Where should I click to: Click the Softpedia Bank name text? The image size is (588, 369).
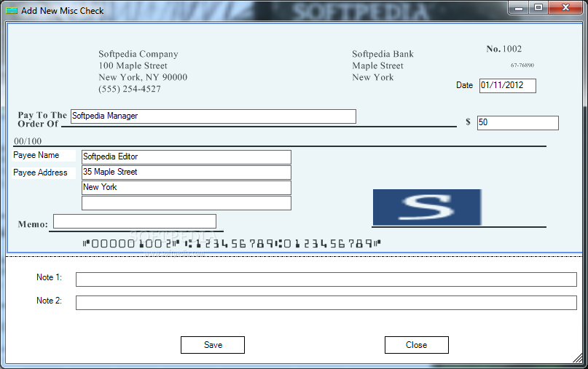[383, 54]
